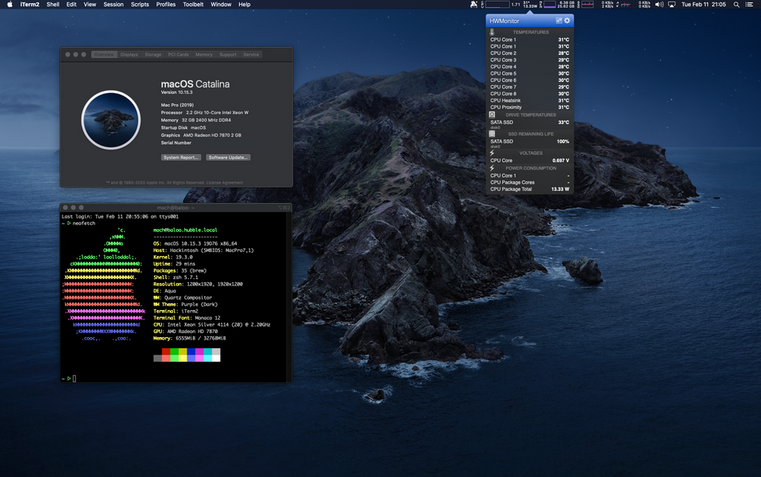Screen dimensions: 761x477
Task: Click the lightning icon beside Voltages
Action: [492, 153]
